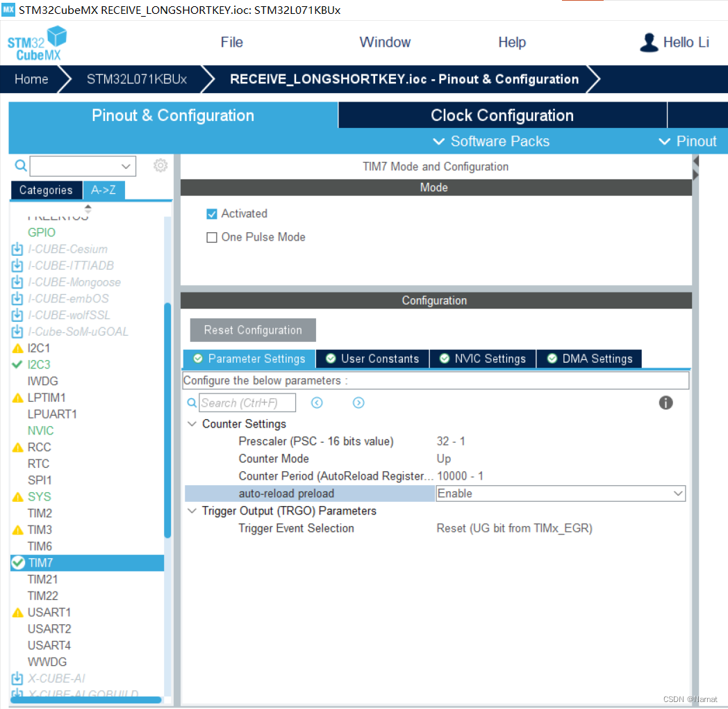The image size is (728, 709).
Task: Click the STM32CubeMX logo
Action: point(37,44)
